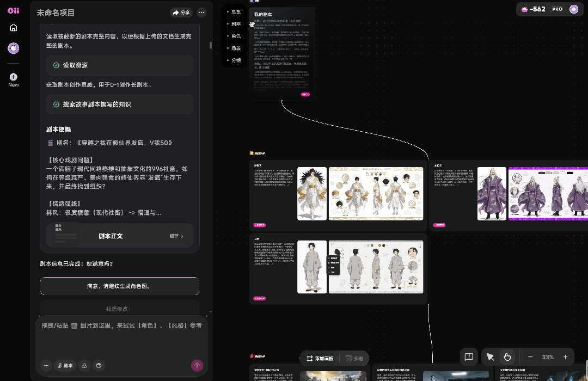Select the hand pan tool

point(507,357)
